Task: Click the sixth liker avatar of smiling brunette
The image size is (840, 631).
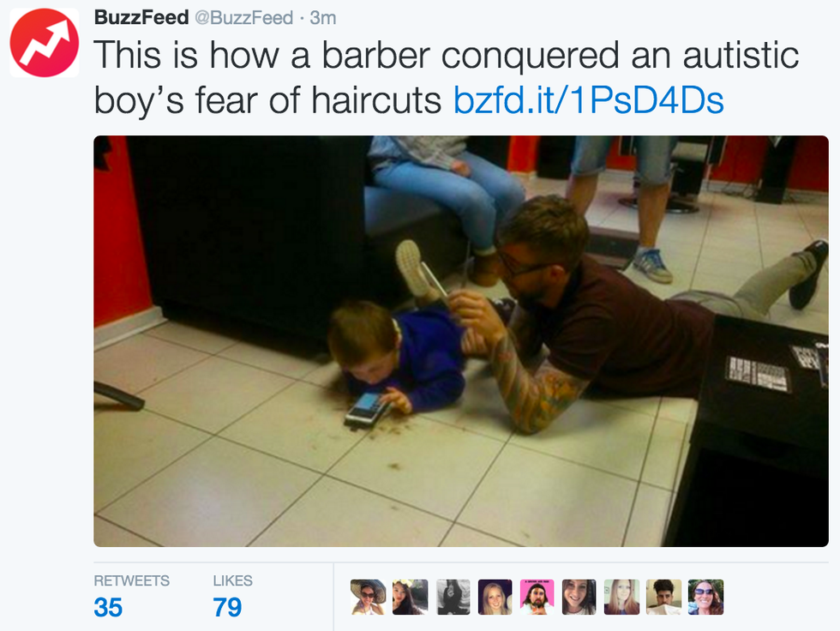Action: click(579, 597)
